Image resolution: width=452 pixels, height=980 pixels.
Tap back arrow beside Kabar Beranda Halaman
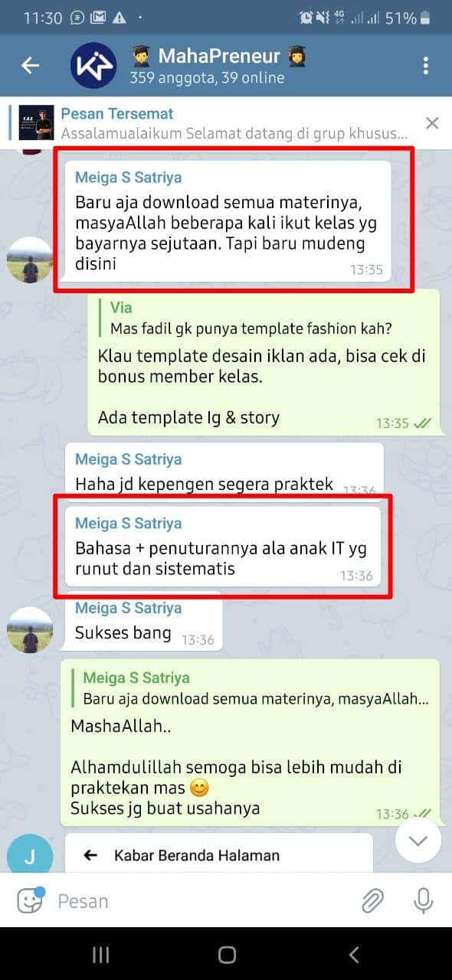coord(90,855)
